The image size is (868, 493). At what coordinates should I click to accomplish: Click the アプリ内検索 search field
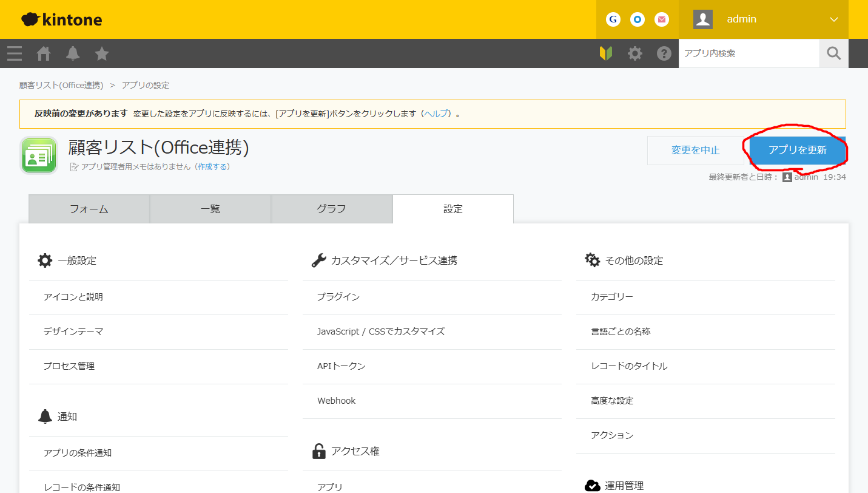(x=749, y=53)
